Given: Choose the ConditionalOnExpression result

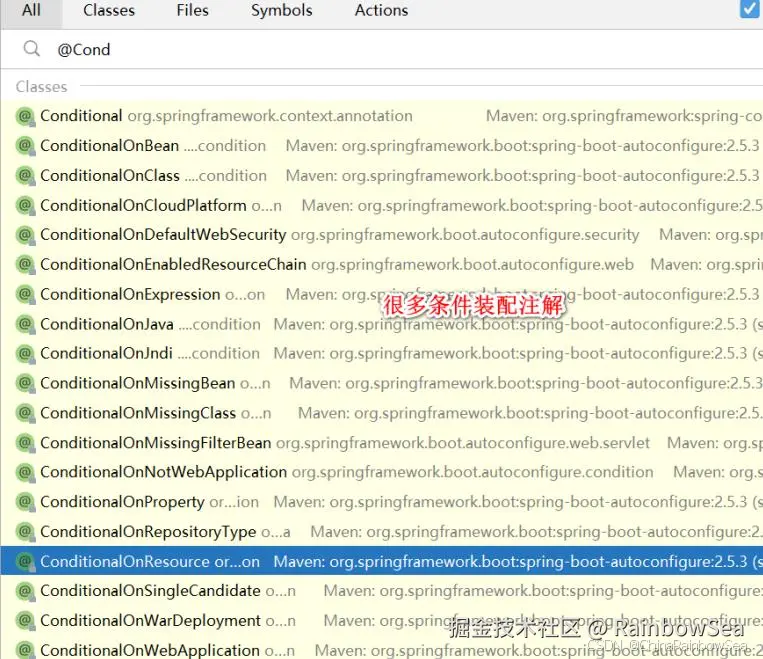Looking at the screenshot, I should click(x=382, y=294).
